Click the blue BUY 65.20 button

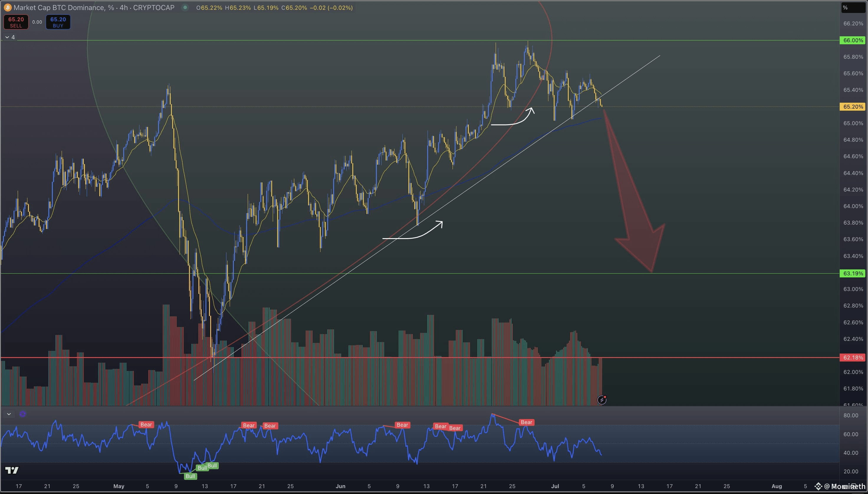point(58,22)
